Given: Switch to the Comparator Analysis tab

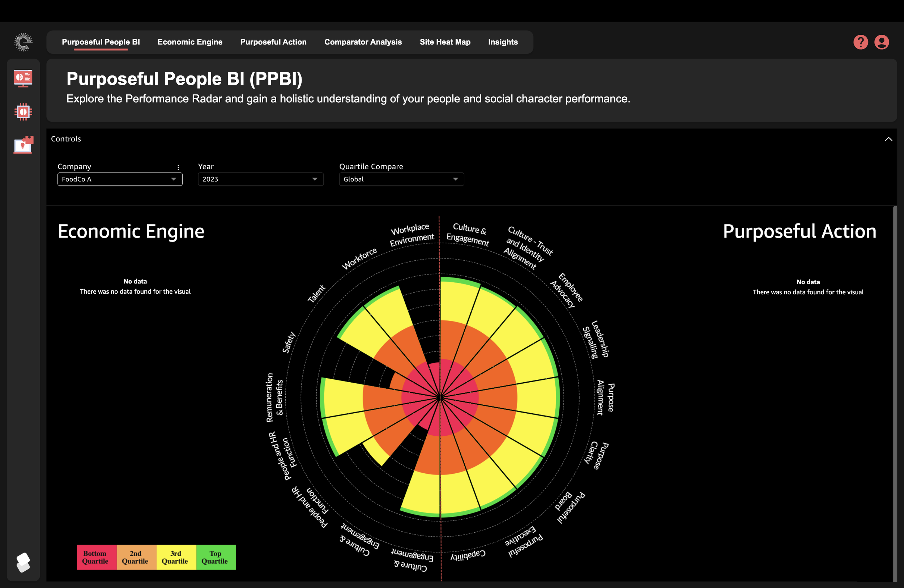Looking at the screenshot, I should (x=363, y=42).
